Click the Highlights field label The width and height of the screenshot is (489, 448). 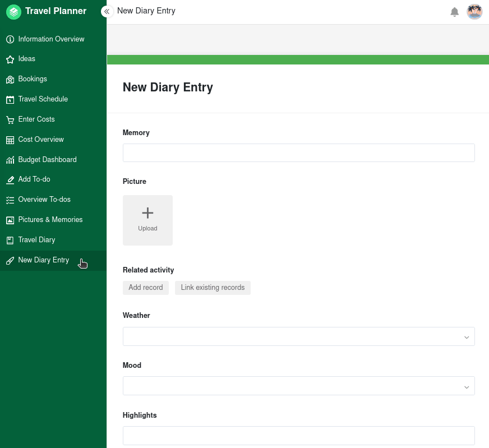pos(140,415)
